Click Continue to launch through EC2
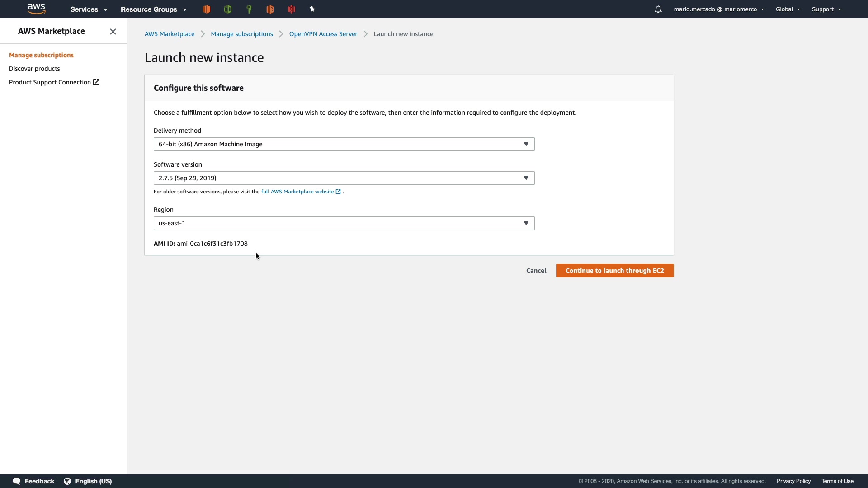The width and height of the screenshot is (868, 488). coord(614,271)
